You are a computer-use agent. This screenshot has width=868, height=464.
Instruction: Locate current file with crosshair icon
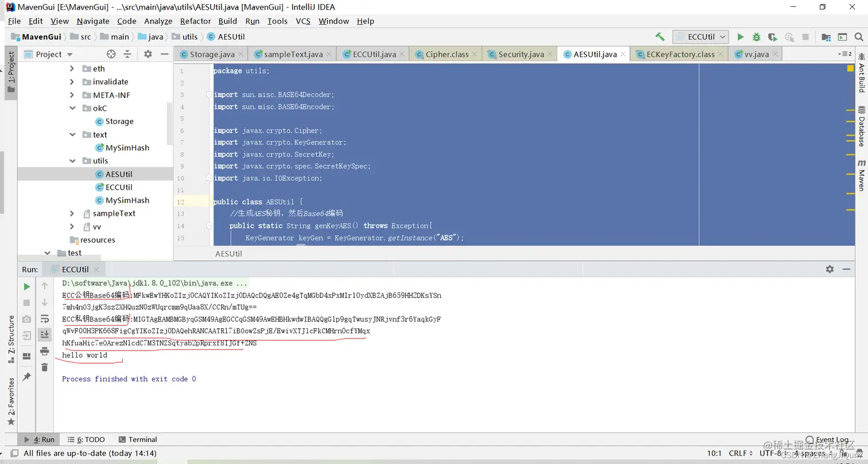pos(111,54)
